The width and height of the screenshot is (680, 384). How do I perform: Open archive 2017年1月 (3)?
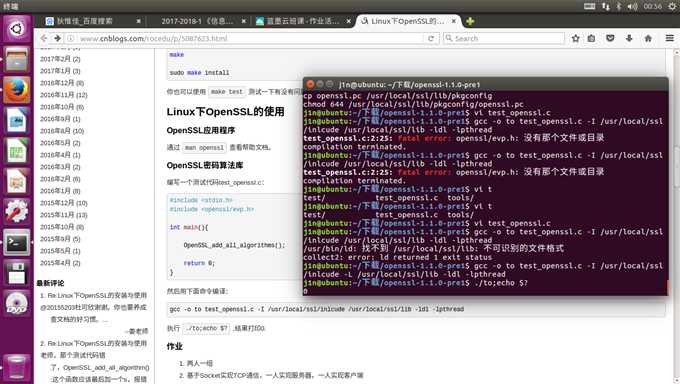60,71
